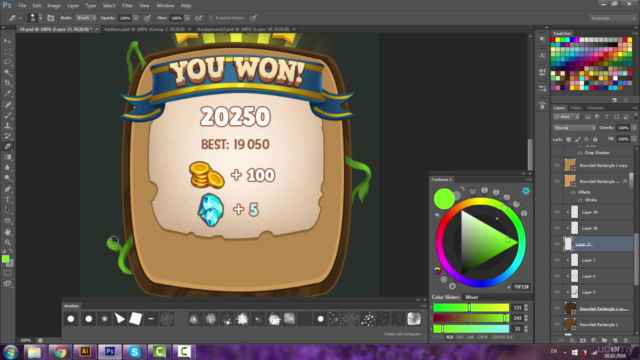Select the Move tool
This screenshot has height=360, width=640.
tap(8, 41)
